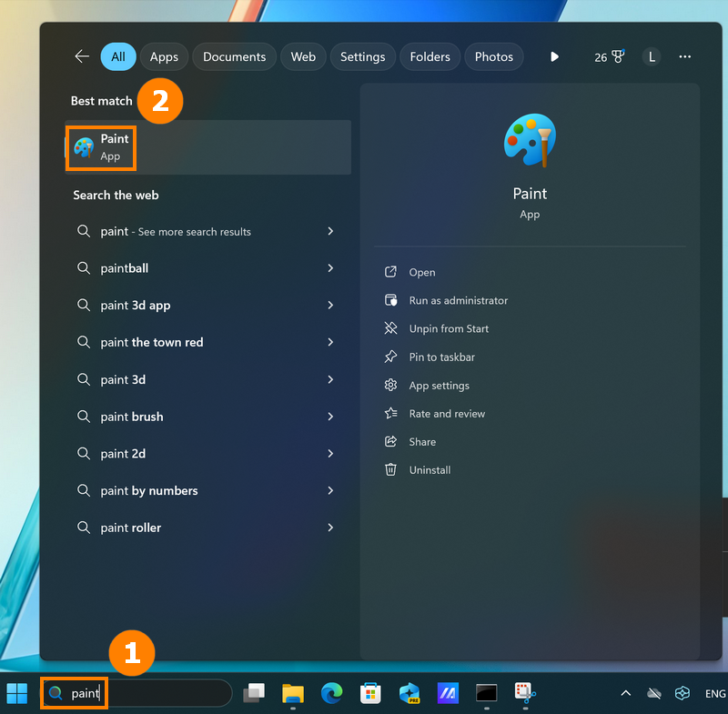Expand chevron next to paint roller
The width and height of the screenshot is (728, 714).
pos(330,528)
